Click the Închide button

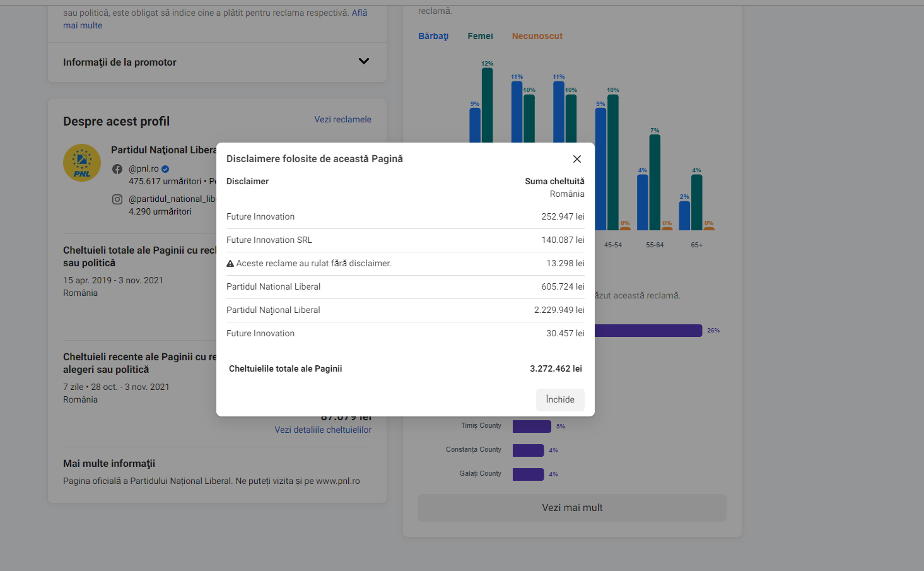coord(559,399)
